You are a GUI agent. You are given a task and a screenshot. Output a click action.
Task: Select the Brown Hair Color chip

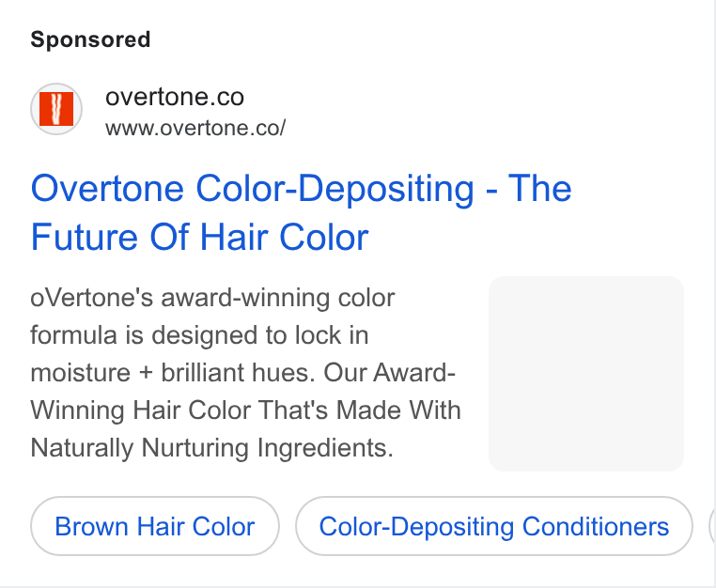pos(155,526)
